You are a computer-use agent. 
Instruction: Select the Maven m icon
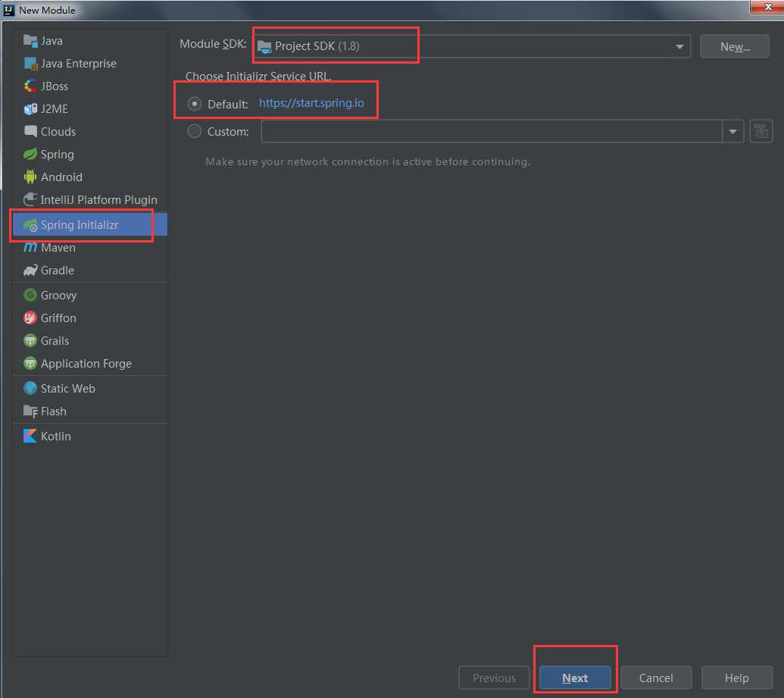[30, 248]
